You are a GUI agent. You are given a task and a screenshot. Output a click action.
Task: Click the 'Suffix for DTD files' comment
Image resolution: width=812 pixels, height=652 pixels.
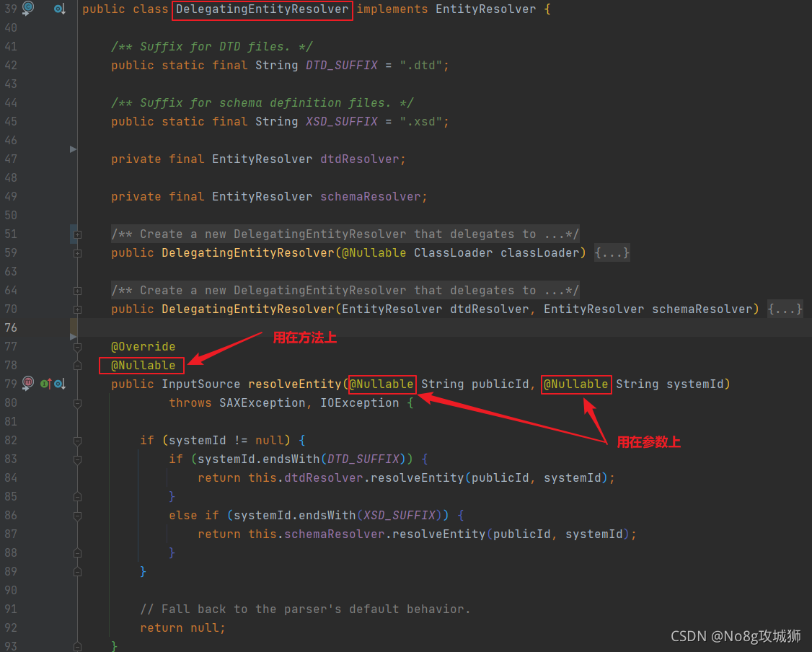click(212, 47)
